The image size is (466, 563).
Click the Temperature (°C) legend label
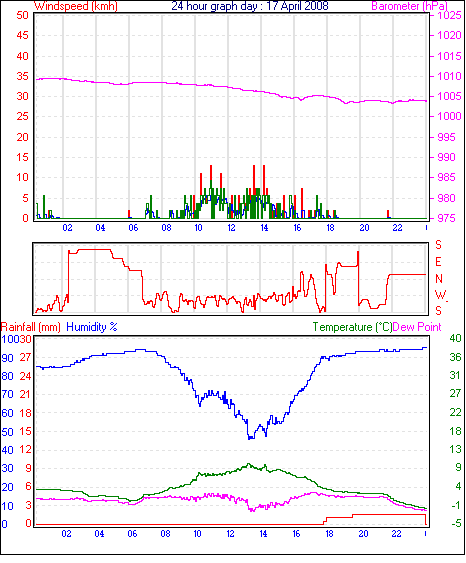[352, 327]
